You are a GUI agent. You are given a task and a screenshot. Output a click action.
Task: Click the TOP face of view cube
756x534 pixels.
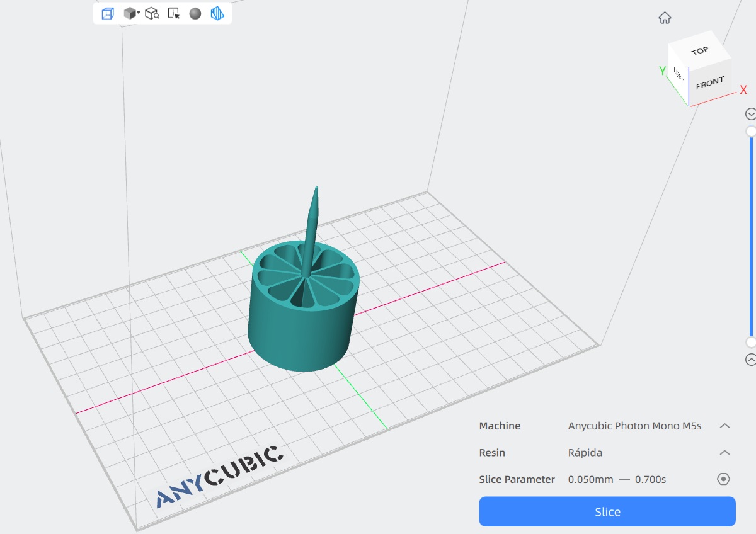coord(699,51)
